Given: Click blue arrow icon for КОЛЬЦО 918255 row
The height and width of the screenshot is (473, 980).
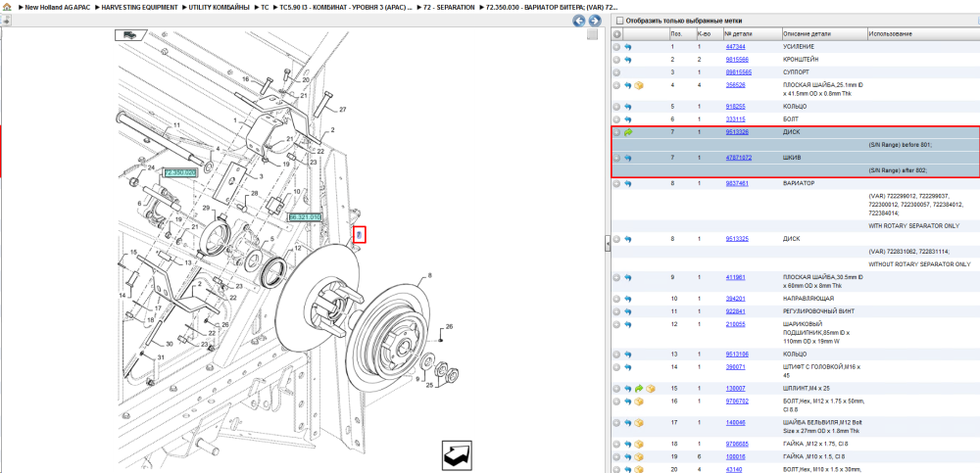Looking at the screenshot, I should pyautogui.click(x=628, y=107).
